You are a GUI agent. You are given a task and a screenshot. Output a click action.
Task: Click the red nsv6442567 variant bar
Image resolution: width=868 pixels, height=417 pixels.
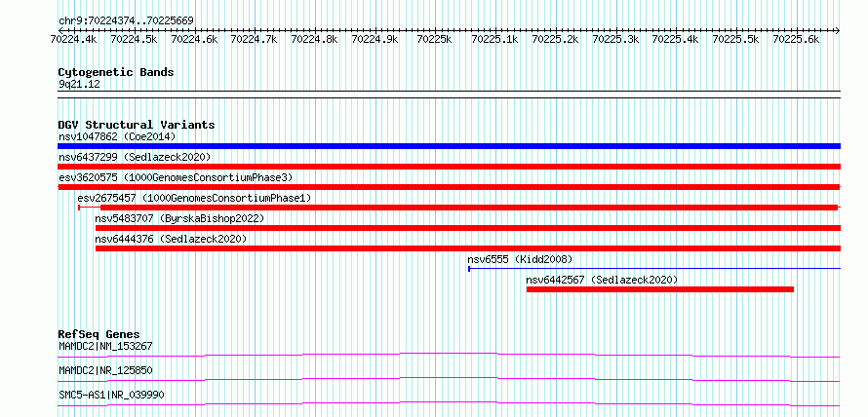click(660, 289)
